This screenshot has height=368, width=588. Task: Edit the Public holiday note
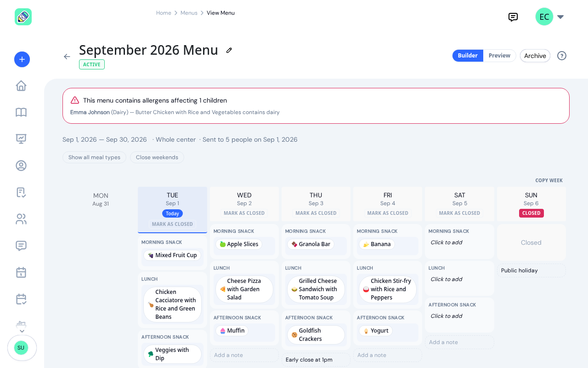pyautogui.click(x=531, y=270)
